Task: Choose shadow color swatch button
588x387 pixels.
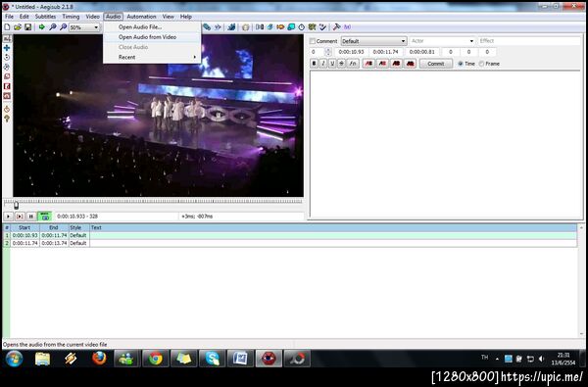Action: (x=411, y=64)
